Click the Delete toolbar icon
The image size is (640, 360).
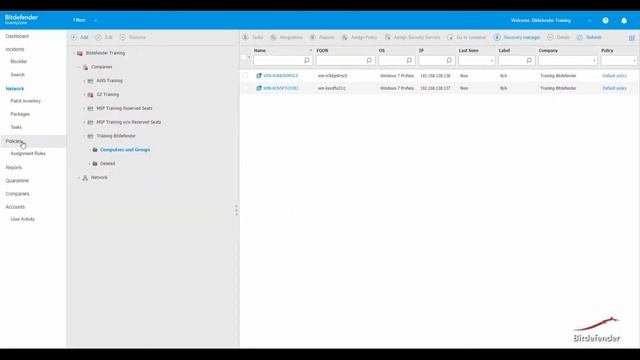550,37
